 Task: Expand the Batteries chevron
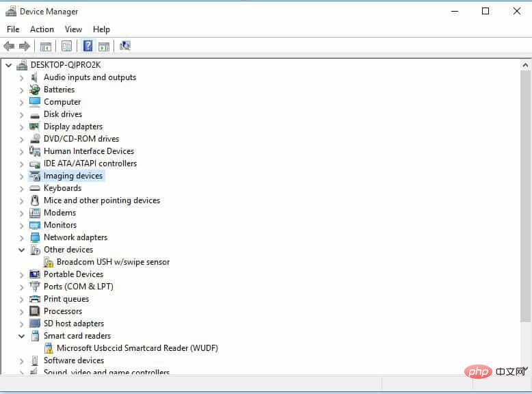[21, 90]
